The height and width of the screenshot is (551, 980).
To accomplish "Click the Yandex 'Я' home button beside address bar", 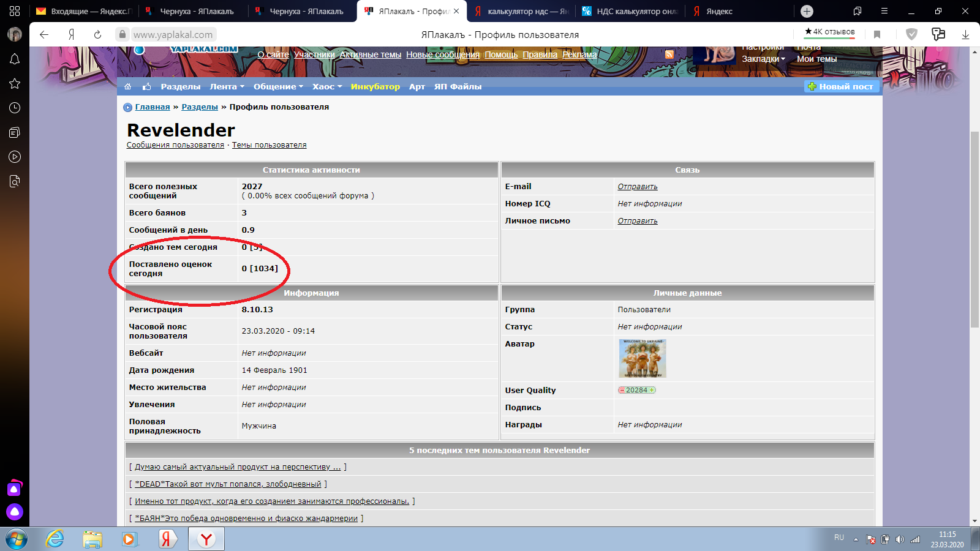I will (x=71, y=35).
